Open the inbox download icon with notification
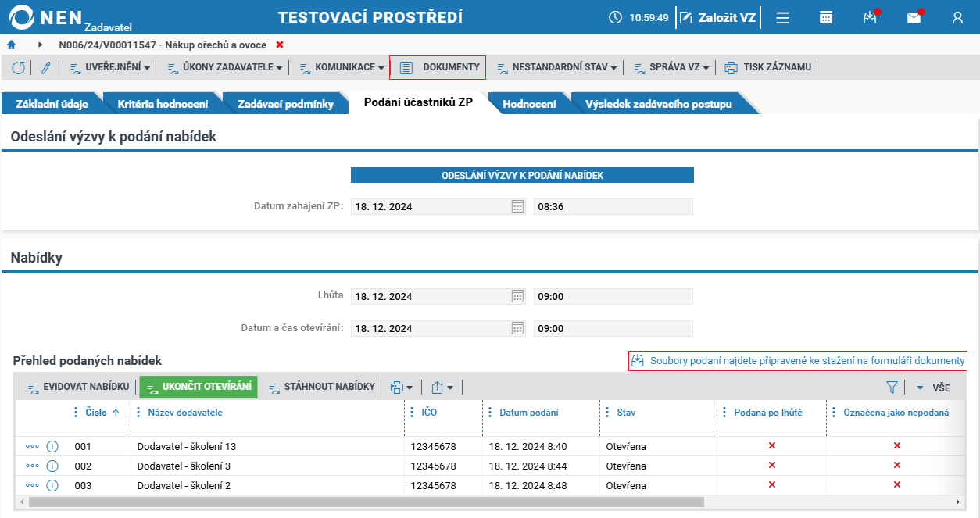The image size is (980, 518). (870, 17)
